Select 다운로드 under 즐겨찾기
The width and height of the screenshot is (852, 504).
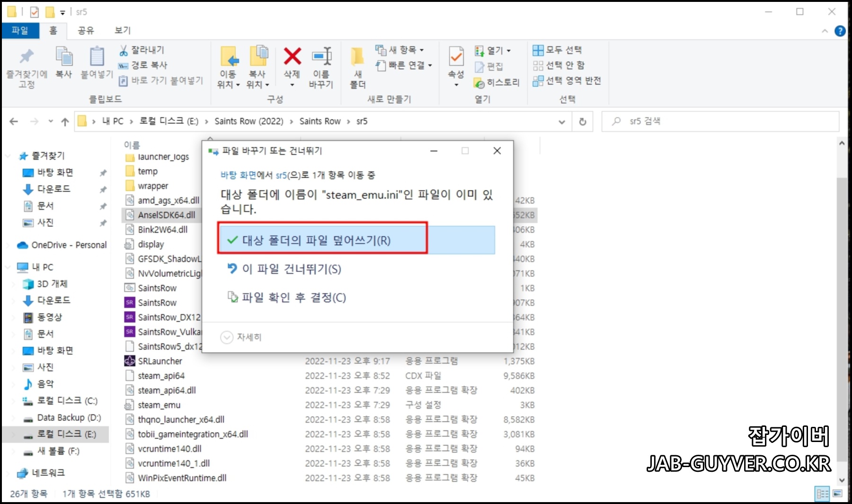(x=53, y=189)
